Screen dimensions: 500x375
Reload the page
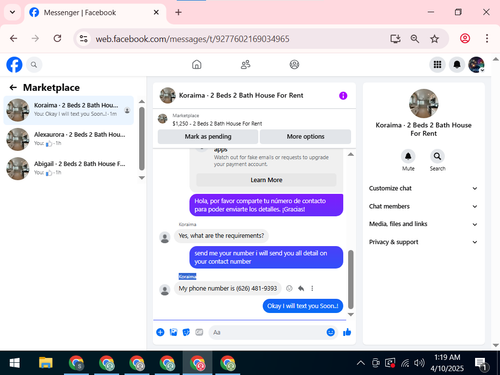pos(57,39)
